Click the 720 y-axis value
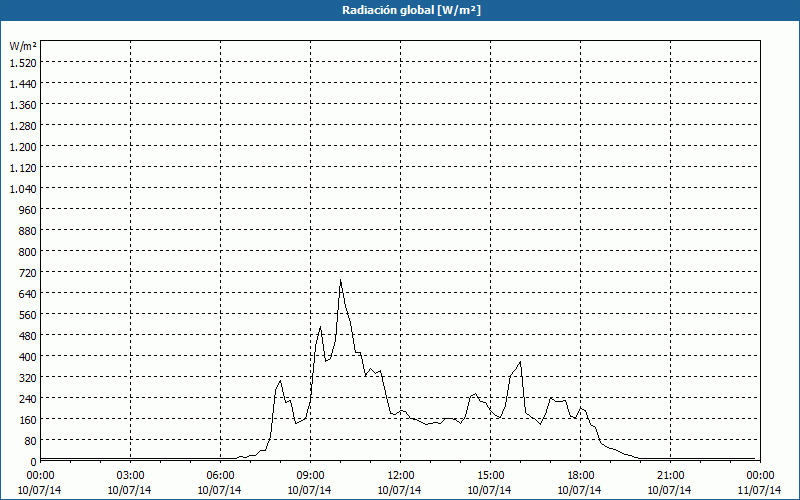Screen dimensions: 800x500 pos(28,273)
